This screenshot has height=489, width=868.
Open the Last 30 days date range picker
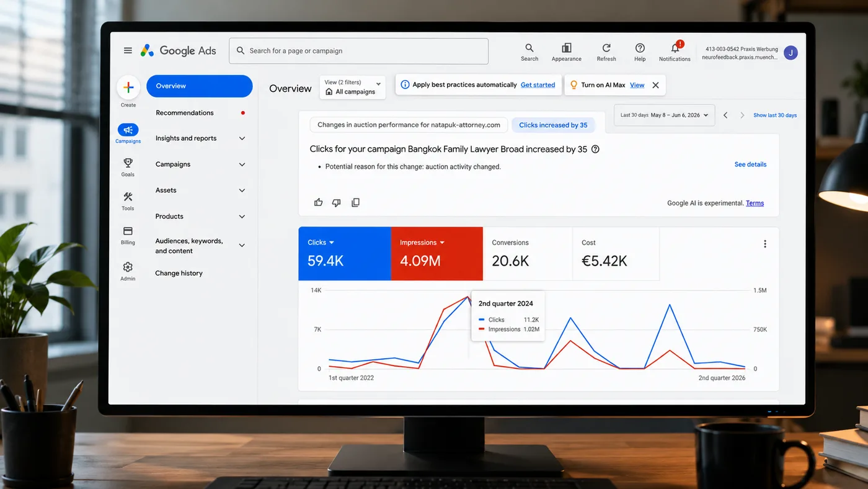tap(664, 115)
